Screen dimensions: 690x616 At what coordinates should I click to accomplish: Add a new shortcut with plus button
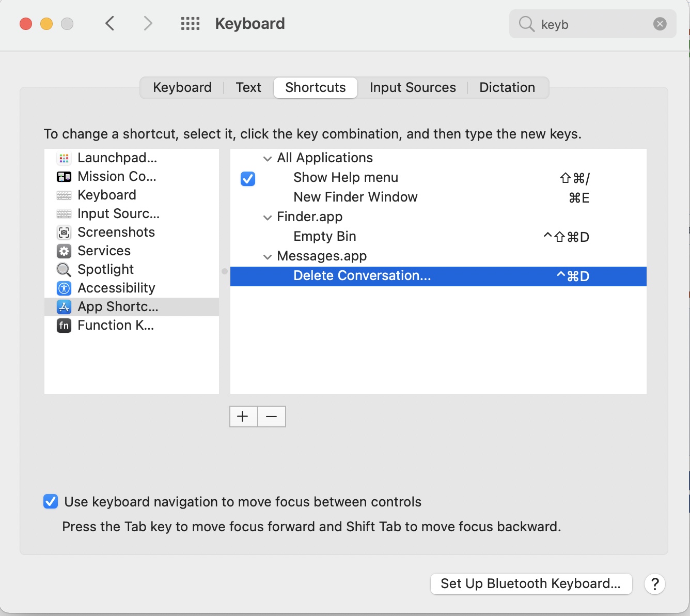(243, 417)
